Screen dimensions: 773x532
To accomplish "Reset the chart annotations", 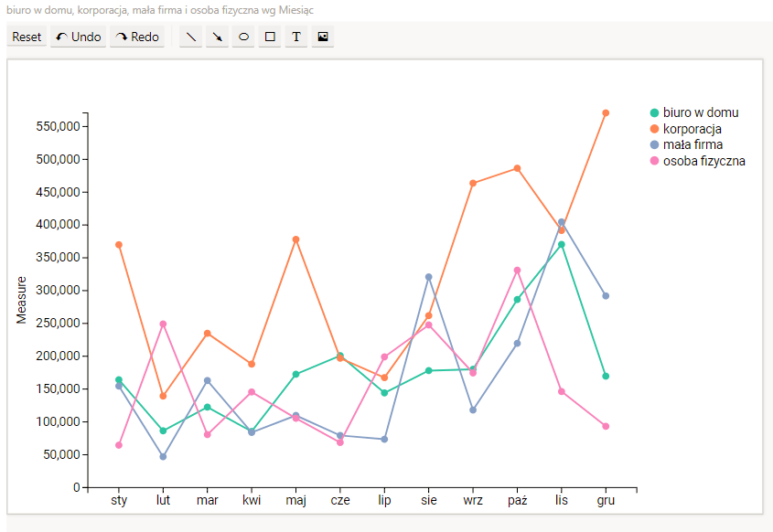I will click(x=27, y=37).
